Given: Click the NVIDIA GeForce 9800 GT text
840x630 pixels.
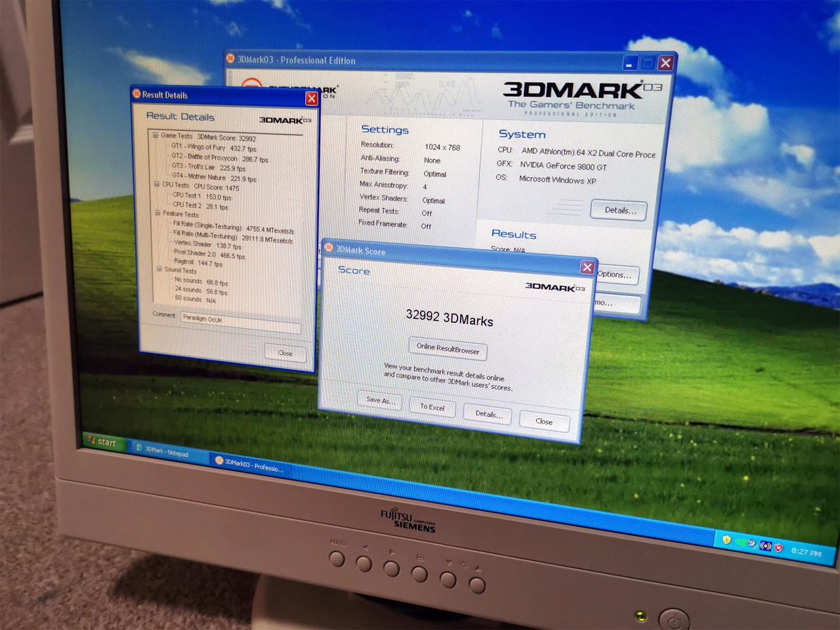Looking at the screenshot, I should click(563, 166).
